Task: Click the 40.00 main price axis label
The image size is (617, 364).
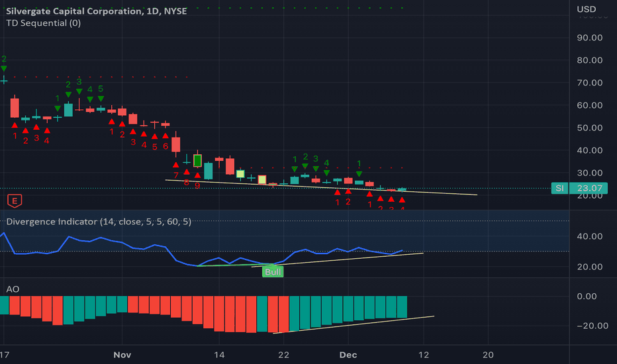Action: point(589,150)
